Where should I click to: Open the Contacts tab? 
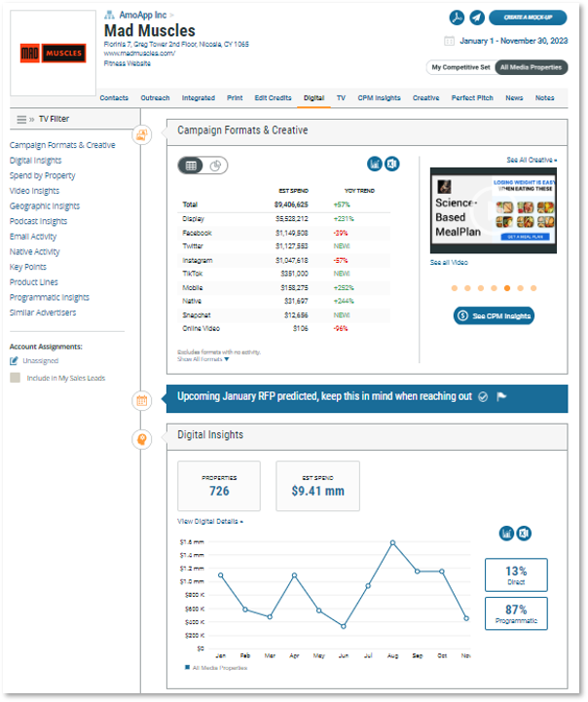pyautogui.click(x=114, y=98)
